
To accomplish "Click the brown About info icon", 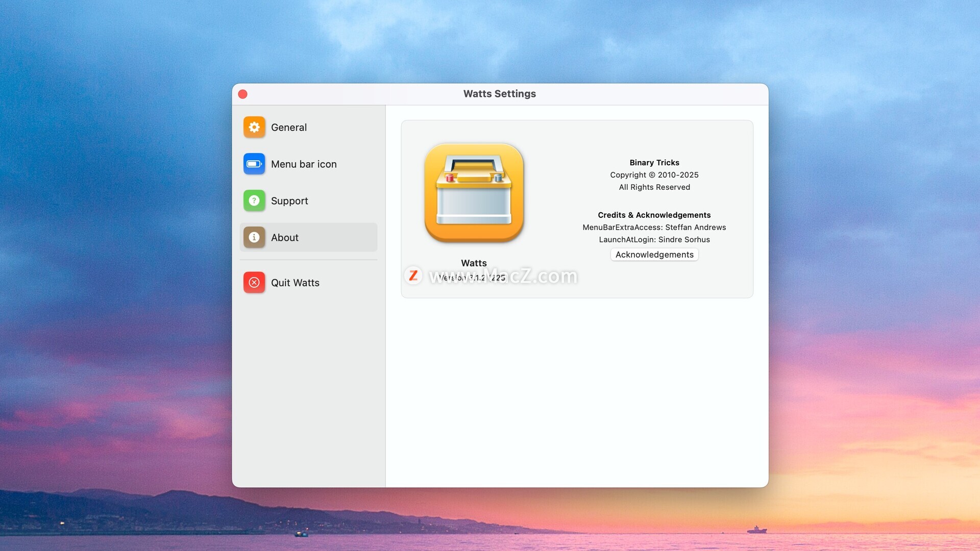I will point(254,237).
